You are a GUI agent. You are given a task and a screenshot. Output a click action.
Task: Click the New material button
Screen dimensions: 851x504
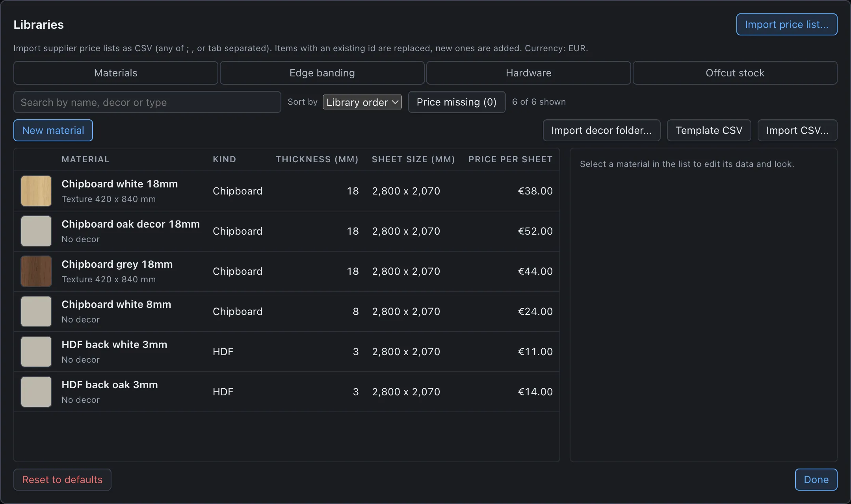[x=53, y=130]
